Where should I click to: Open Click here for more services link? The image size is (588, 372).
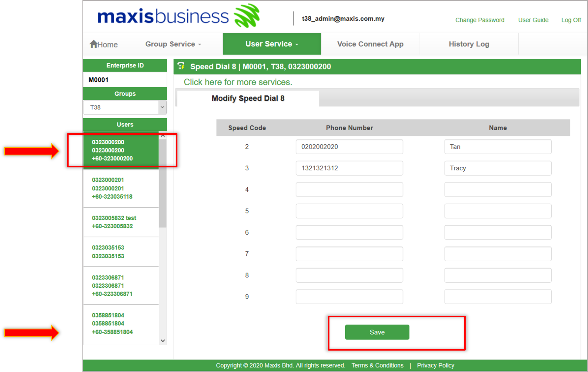coord(238,82)
